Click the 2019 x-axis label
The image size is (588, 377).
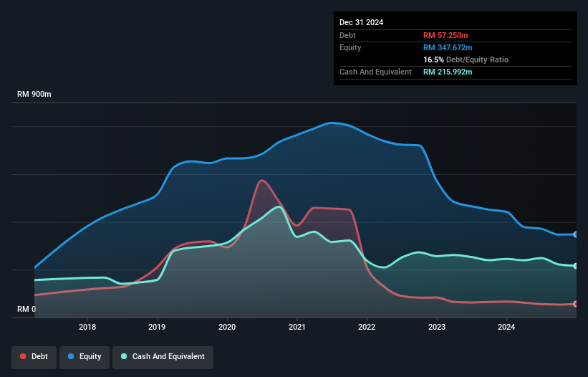click(157, 327)
